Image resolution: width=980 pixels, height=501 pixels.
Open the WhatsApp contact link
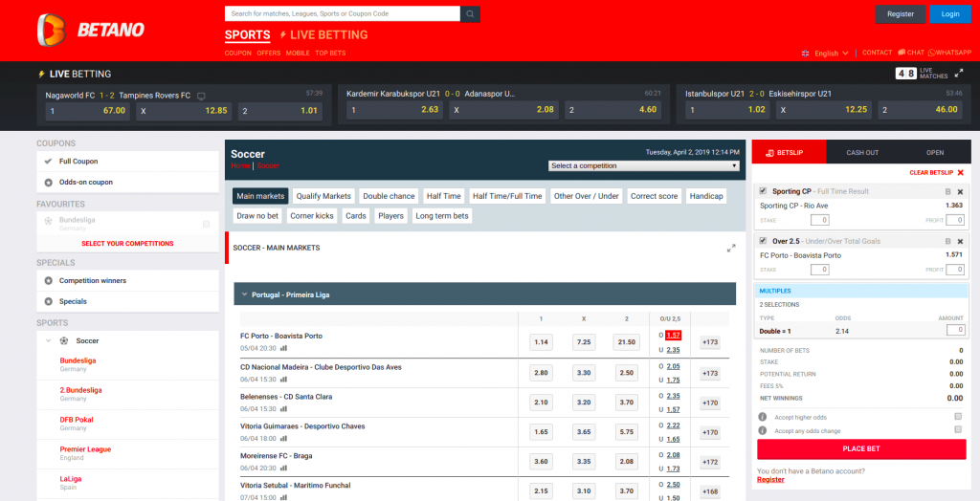(949, 53)
